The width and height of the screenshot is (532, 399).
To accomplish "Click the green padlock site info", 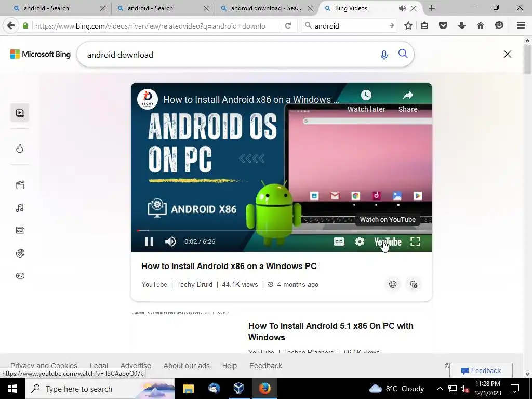I will [x=25, y=25].
